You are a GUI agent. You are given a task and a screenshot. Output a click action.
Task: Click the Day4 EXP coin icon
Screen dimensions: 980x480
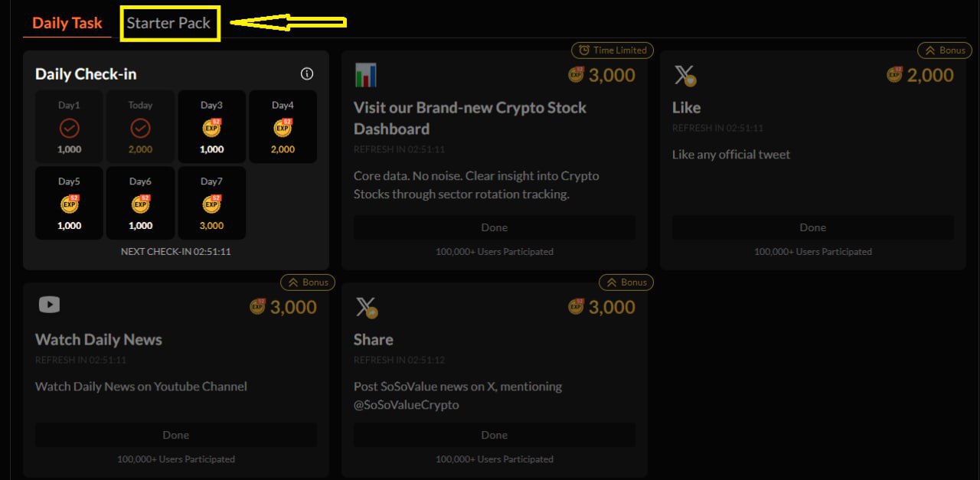283,128
